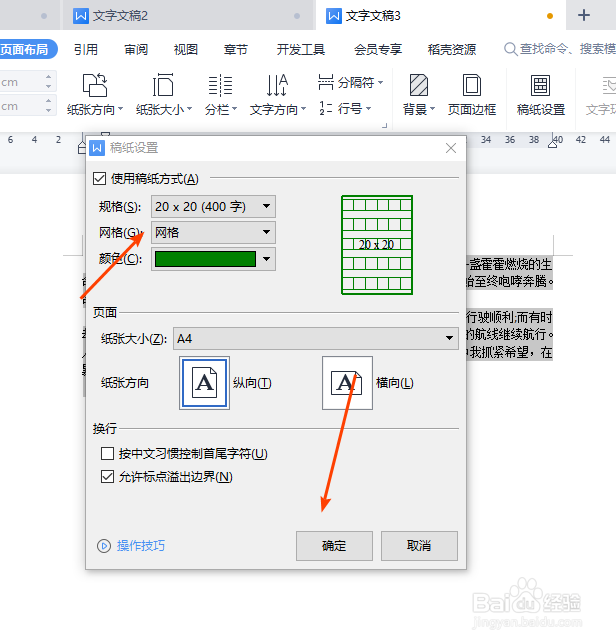Click the 取消 cancel button
This screenshot has height=644, width=616.
pos(419,546)
